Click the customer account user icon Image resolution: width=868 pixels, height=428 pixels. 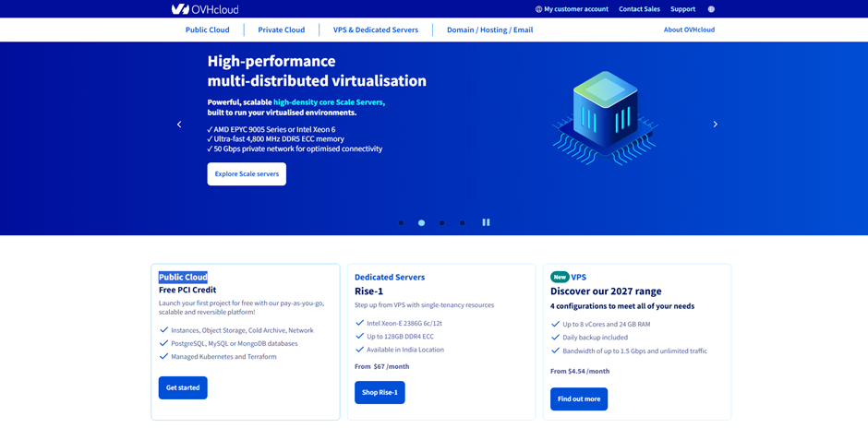[538, 9]
